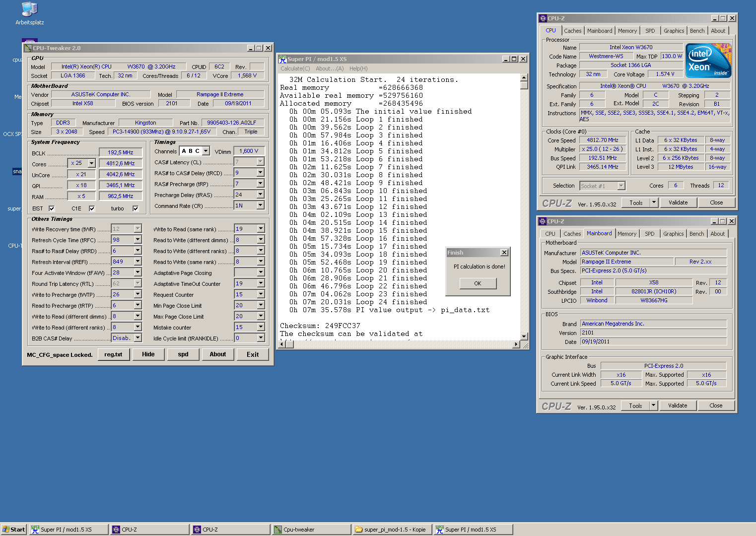This screenshot has height=536, width=756.
Task: Click the UnCore x 21 multiplier field
Action: (81, 174)
